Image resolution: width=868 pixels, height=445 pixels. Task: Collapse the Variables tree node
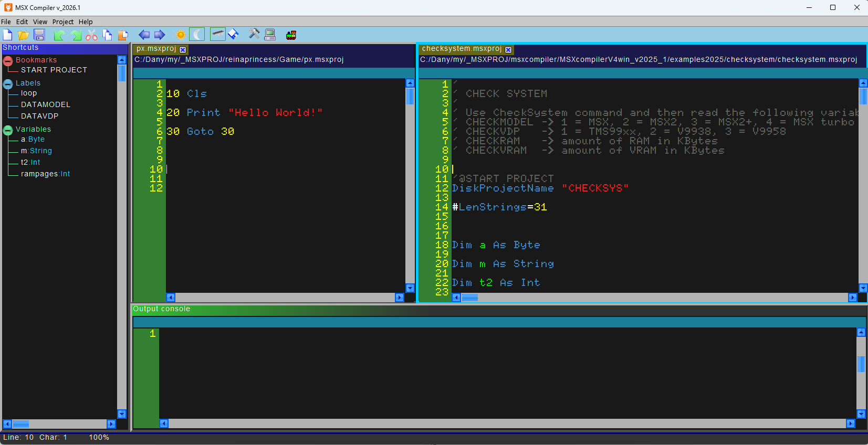(x=8, y=130)
